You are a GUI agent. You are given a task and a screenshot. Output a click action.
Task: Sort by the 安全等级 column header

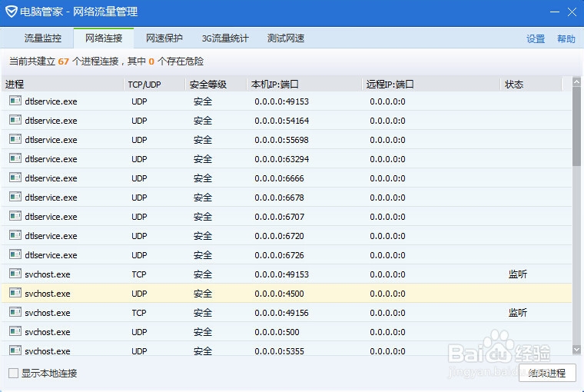[216, 85]
